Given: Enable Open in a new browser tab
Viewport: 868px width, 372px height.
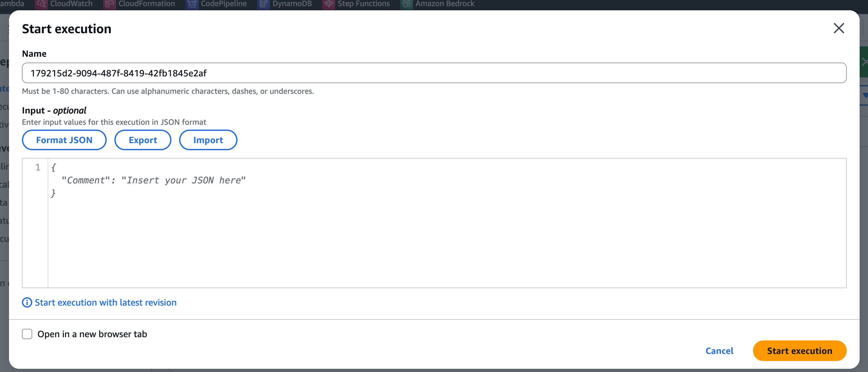Looking at the screenshot, I should point(27,334).
